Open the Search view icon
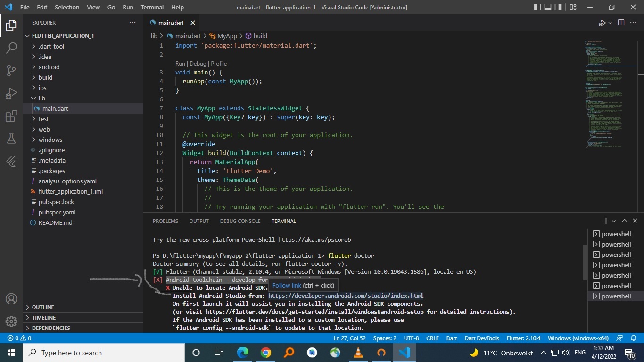 11,48
